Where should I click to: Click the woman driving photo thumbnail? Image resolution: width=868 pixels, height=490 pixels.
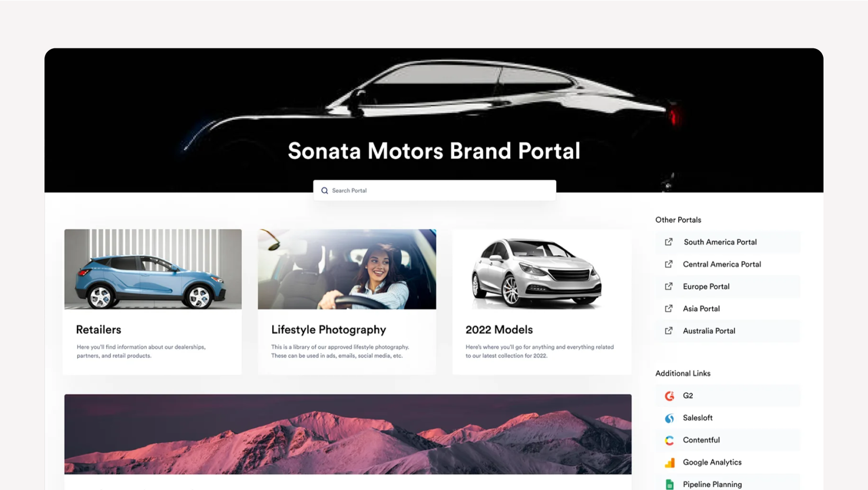click(347, 269)
